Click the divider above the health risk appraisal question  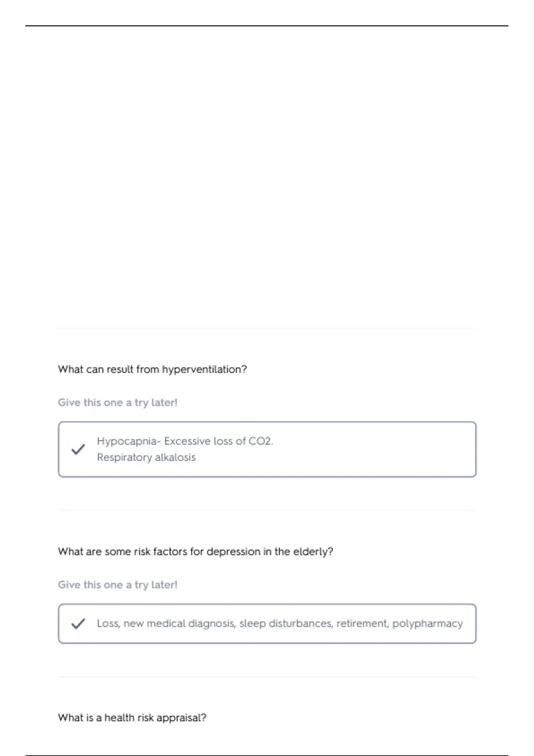267,677
